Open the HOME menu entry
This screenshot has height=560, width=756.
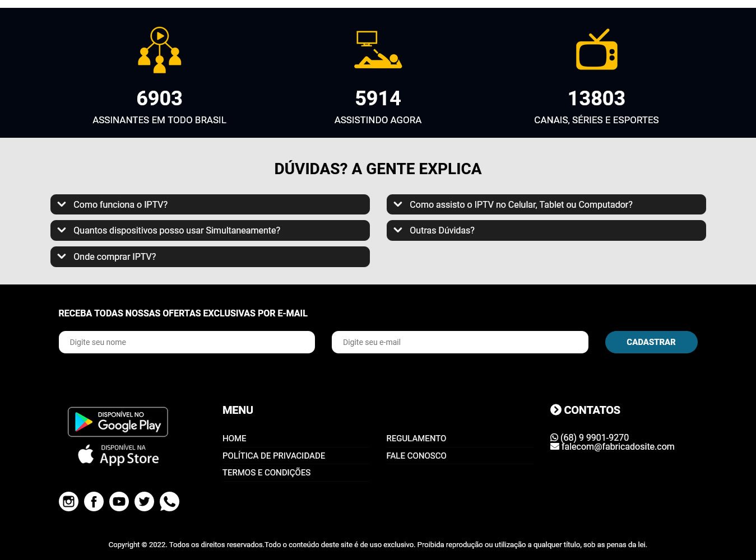pyautogui.click(x=234, y=438)
